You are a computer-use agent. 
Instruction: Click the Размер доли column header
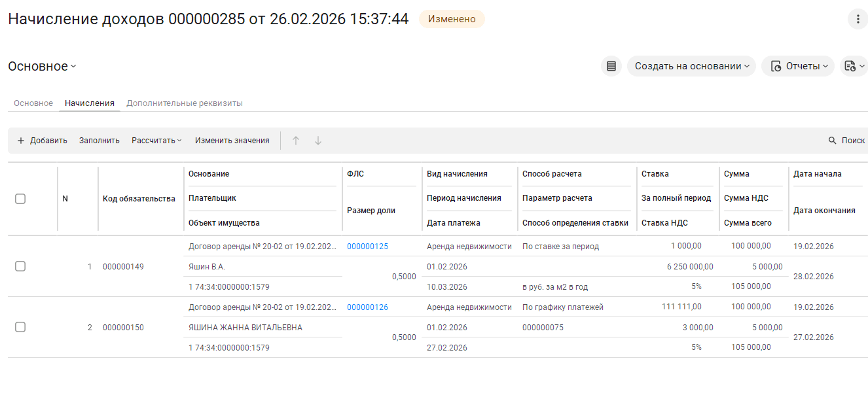pos(371,211)
